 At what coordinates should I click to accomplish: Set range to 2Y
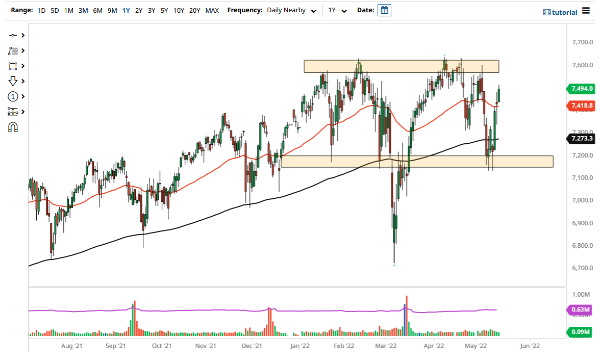pyautogui.click(x=139, y=11)
